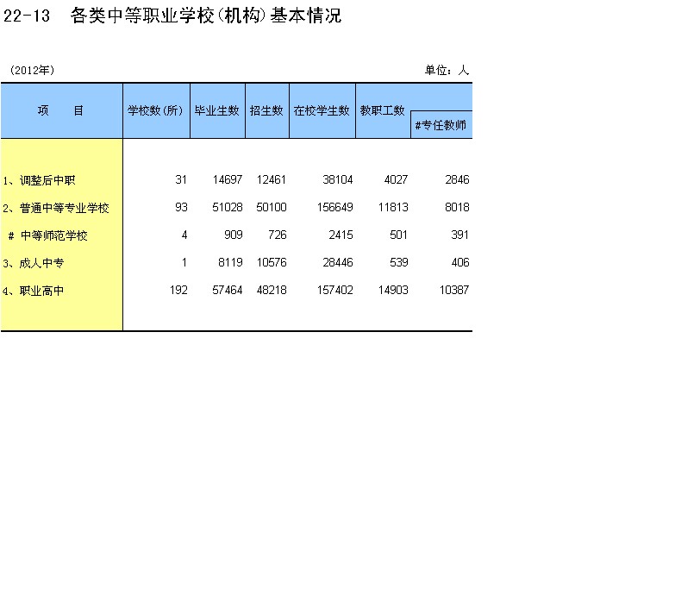Select the 学校数(所) column header
Viewport: 700px width, 608px height.
pyautogui.click(x=156, y=110)
